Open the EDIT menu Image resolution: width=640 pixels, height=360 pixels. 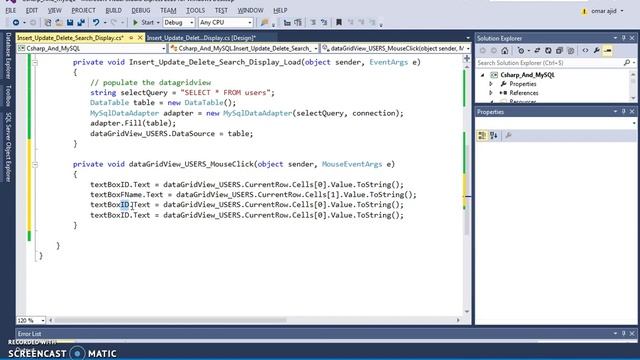pos(31,10)
